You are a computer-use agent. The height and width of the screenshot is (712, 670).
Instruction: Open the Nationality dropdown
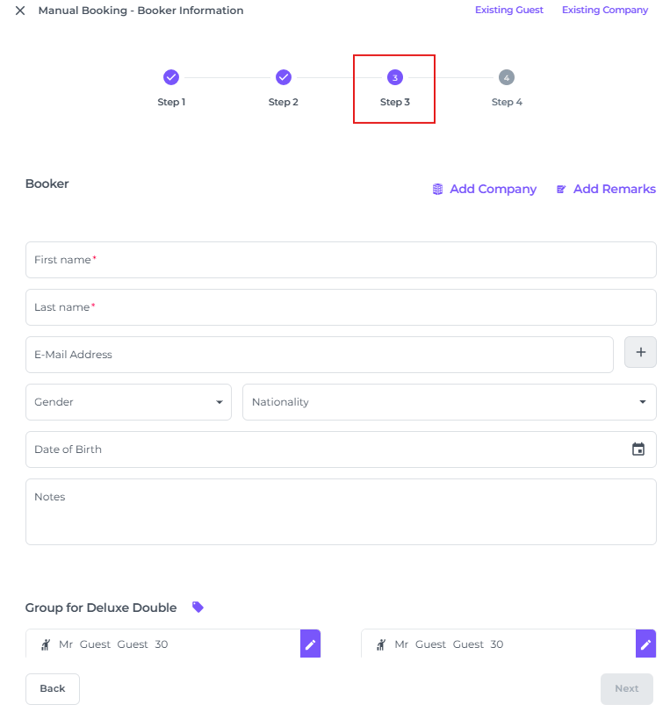click(x=449, y=402)
